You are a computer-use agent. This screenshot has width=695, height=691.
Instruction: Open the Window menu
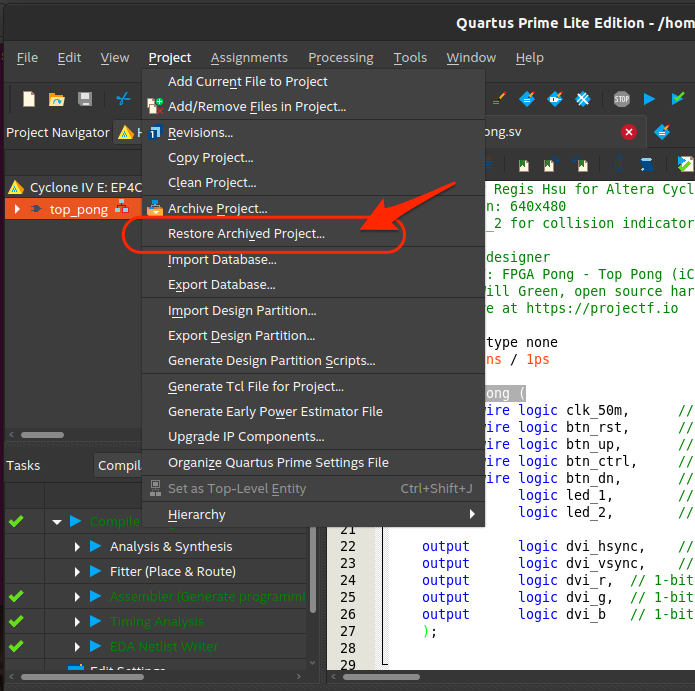(x=471, y=58)
